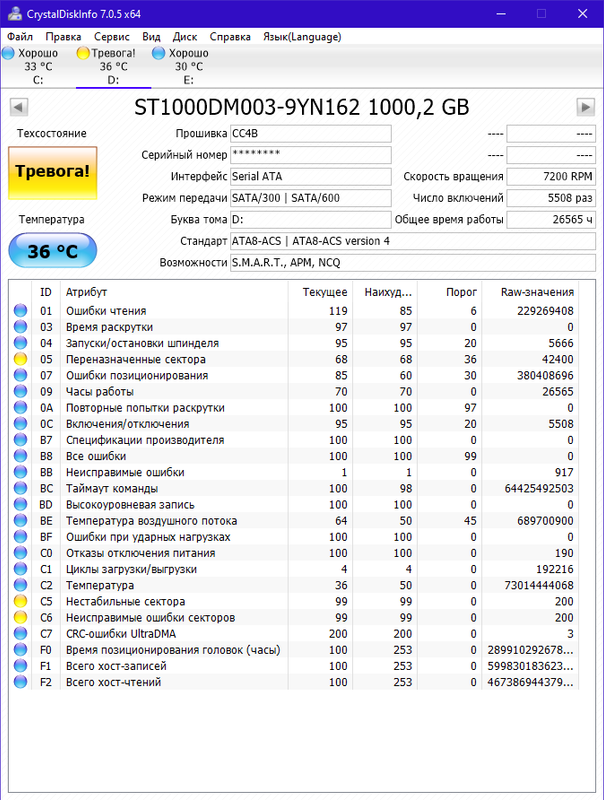Click status icon for Всего хост-записей
Image resolution: width=604 pixels, height=800 pixels.
coord(20,666)
